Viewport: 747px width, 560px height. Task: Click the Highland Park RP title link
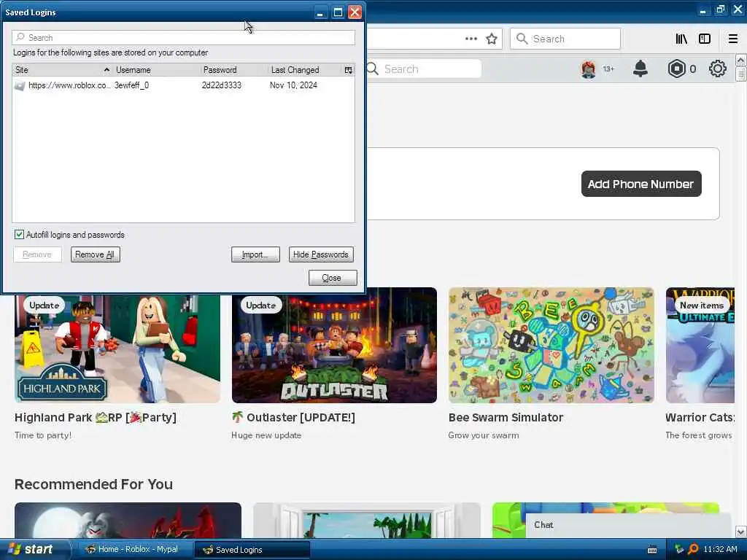pos(96,418)
